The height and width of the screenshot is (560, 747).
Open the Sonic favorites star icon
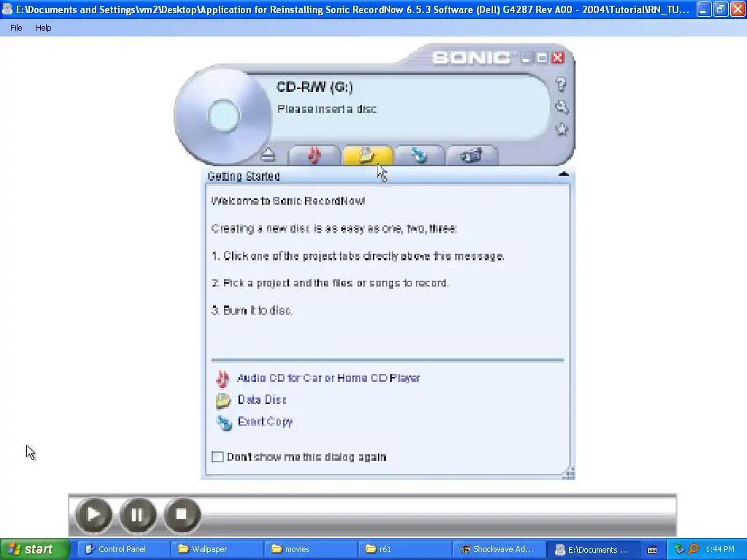(562, 129)
